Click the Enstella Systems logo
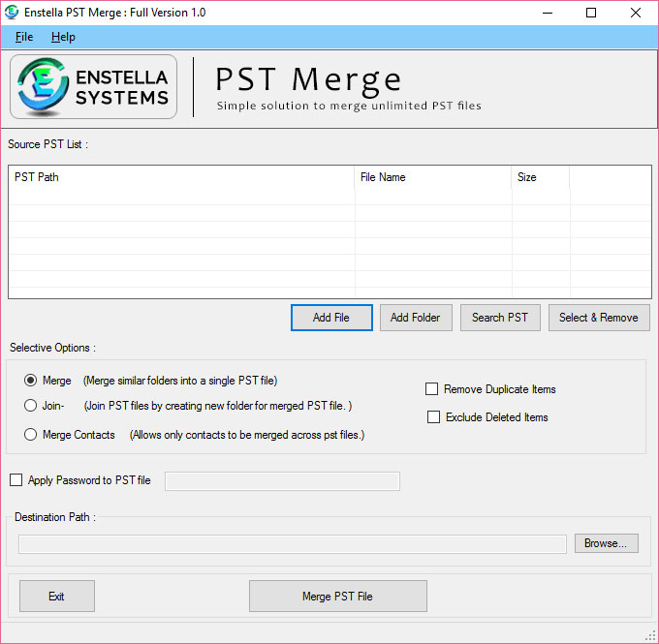This screenshot has height=644, width=659. [93, 87]
